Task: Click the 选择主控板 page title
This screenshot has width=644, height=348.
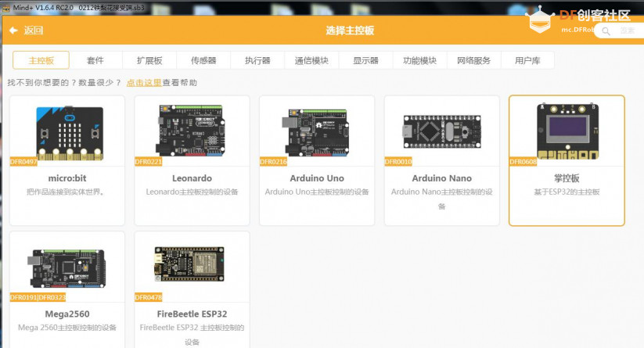Action: (350, 30)
